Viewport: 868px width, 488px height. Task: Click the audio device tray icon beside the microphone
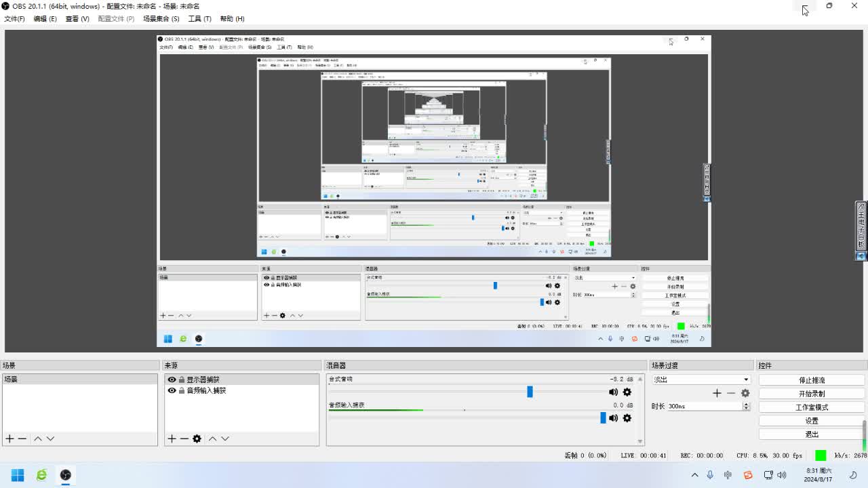click(x=728, y=475)
